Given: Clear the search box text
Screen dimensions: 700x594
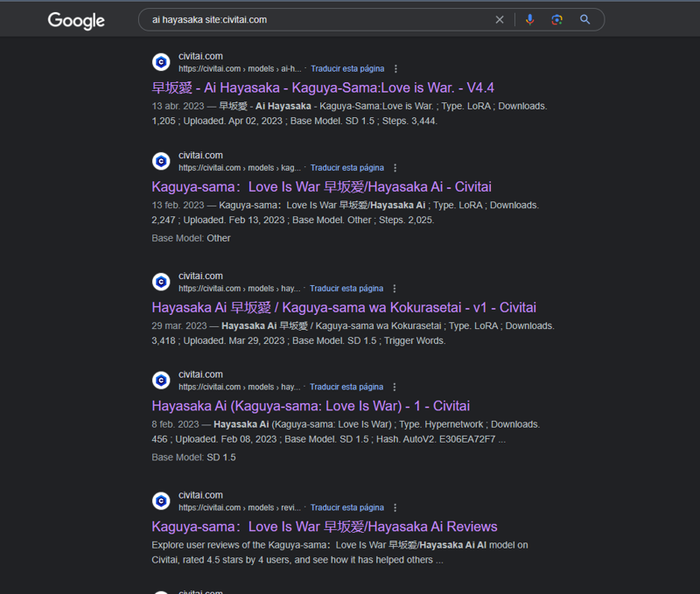Looking at the screenshot, I should coord(500,19).
